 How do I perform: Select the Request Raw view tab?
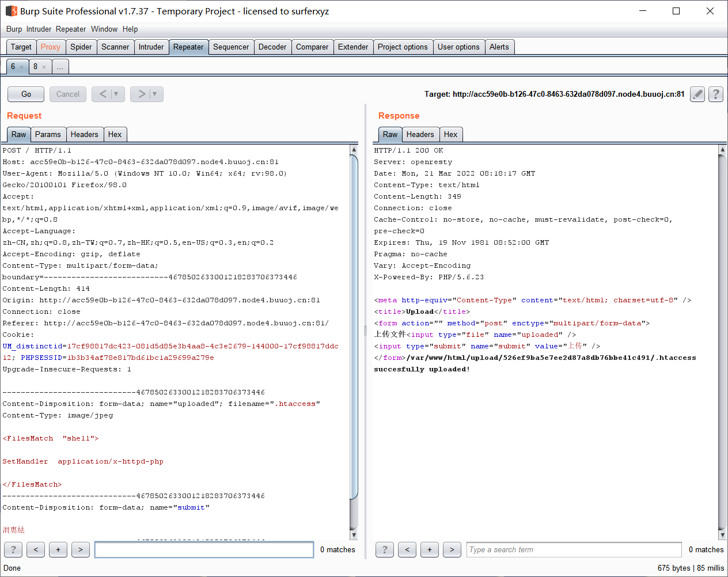(x=19, y=135)
